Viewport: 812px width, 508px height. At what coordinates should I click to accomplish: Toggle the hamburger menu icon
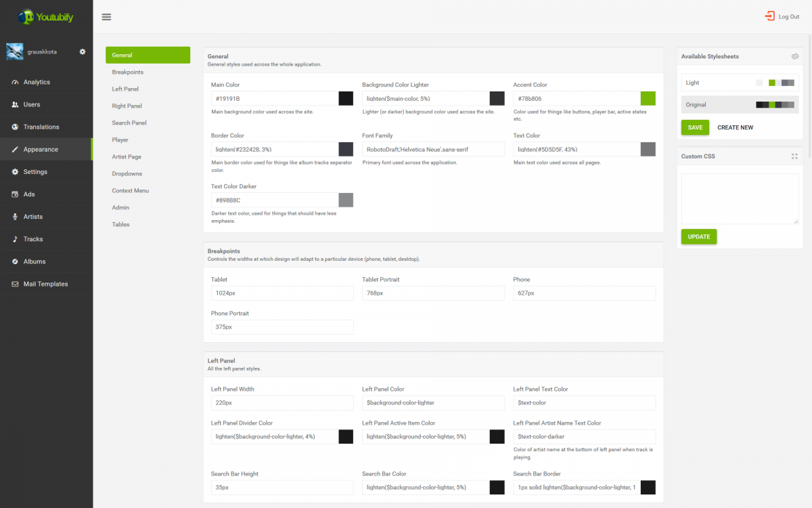tap(106, 17)
